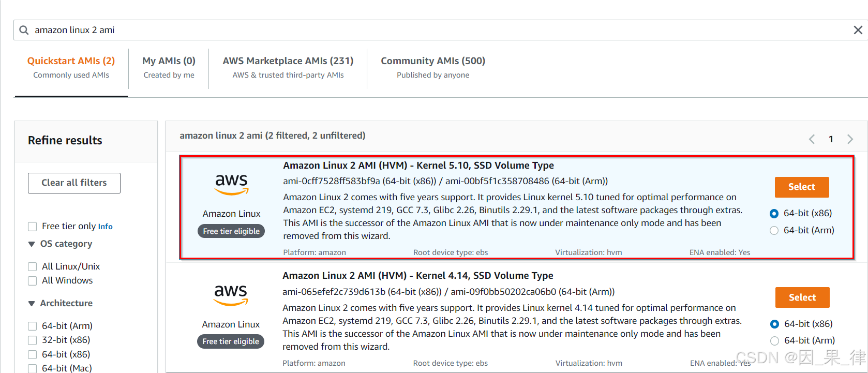Collapse the OS category section
The width and height of the screenshot is (868, 373).
32,244
